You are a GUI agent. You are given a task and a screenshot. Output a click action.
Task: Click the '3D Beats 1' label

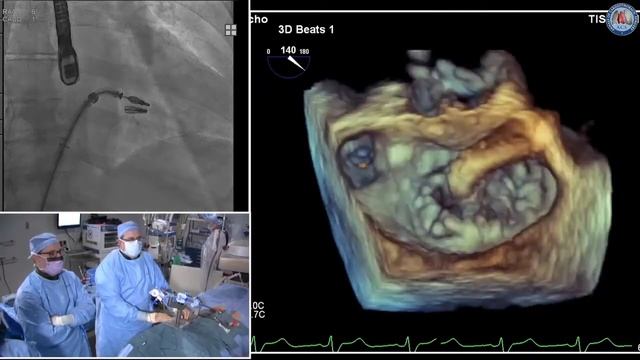click(x=306, y=29)
